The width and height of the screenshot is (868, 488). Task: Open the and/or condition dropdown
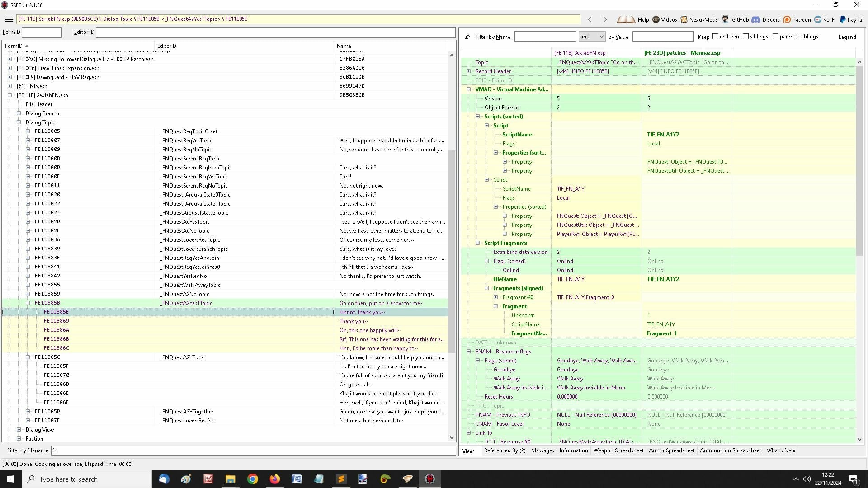[592, 37]
